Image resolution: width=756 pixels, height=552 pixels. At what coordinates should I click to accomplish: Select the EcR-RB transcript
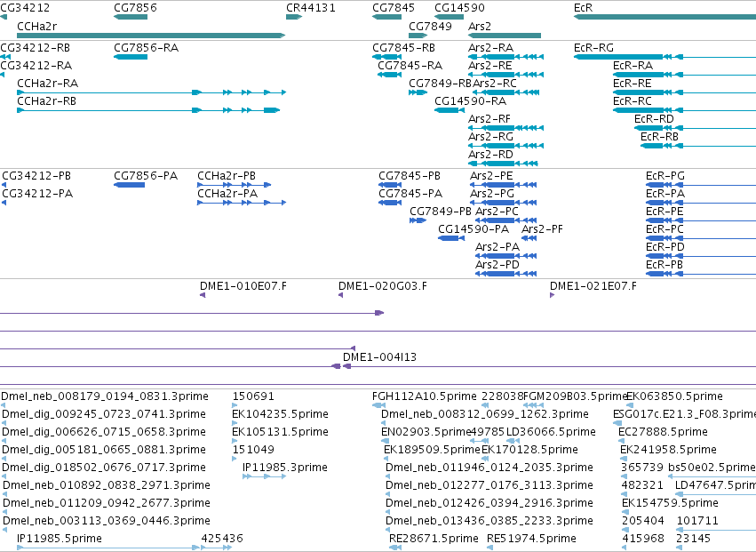[x=698, y=146]
